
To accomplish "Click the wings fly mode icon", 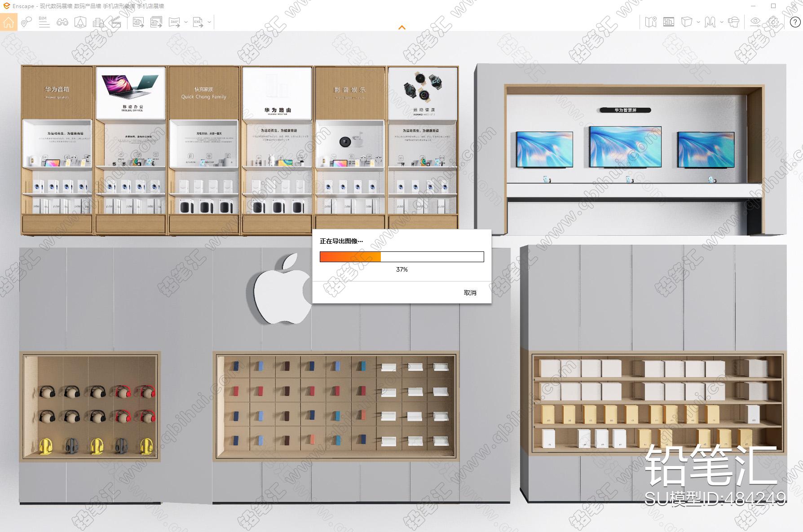I will [710, 22].
